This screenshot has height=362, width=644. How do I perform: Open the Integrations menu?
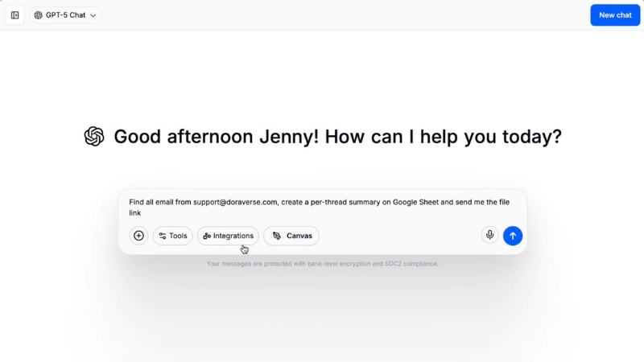(x=228, y=236)
